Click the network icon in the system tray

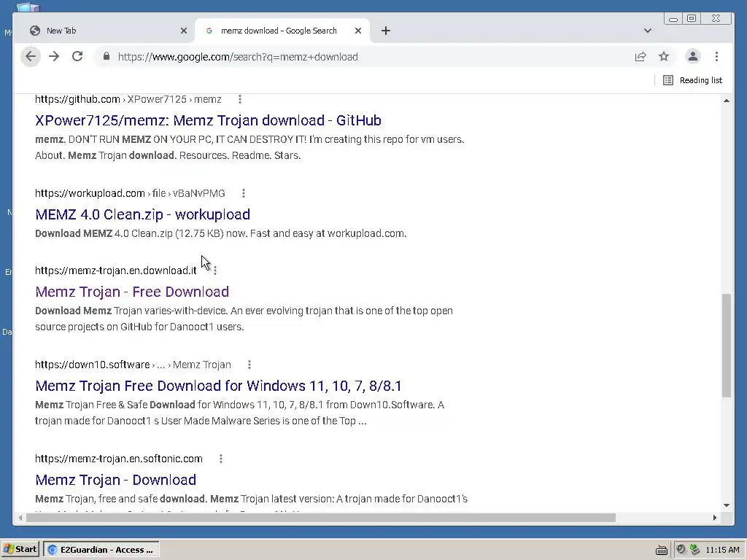coord(694,550)
